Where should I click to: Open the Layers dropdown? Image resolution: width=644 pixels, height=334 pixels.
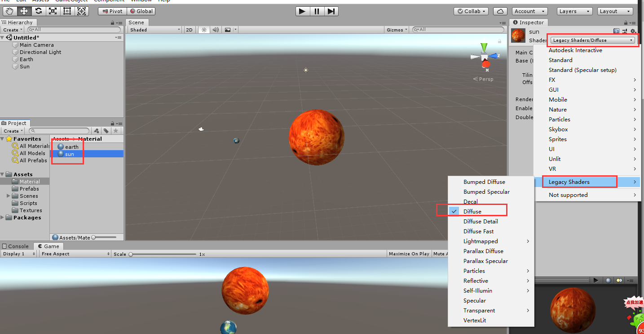point(574,11)
